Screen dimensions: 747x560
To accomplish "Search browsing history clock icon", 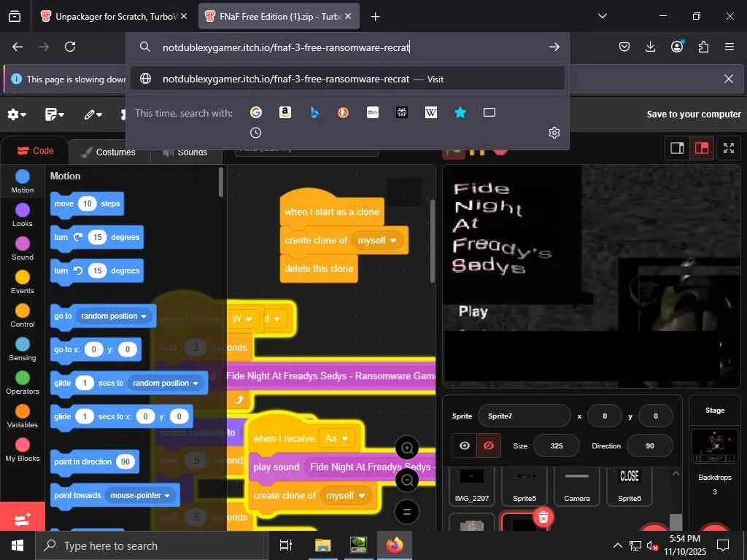I will click(256, 133).
